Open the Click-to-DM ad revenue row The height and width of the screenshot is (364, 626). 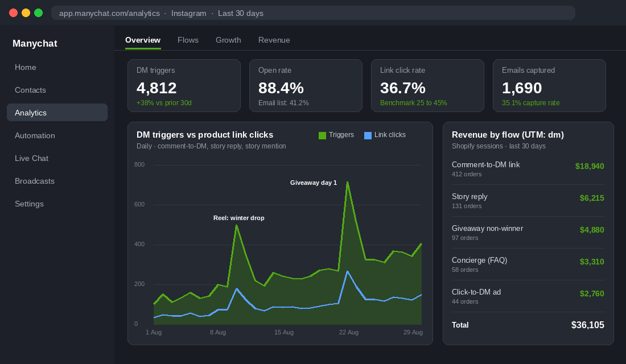528,296
